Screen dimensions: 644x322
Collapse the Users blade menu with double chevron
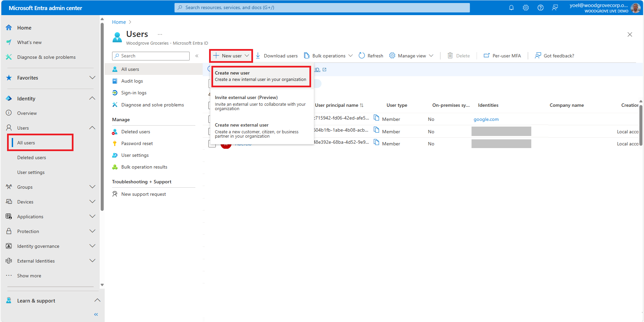(197, 56)
